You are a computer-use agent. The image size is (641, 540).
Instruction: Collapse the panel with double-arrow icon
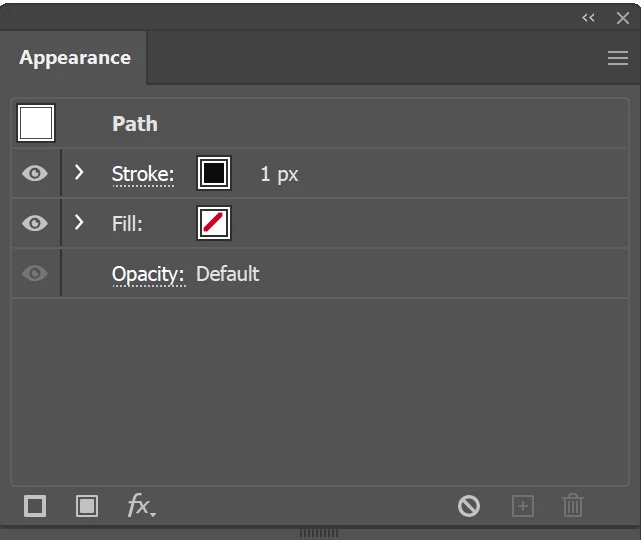tap(588, 18)
